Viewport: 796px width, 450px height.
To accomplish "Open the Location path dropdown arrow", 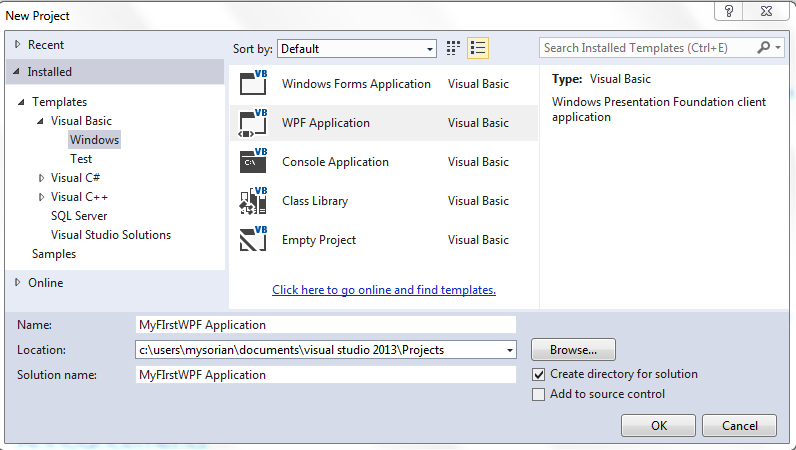I will (x=509, y=350).
